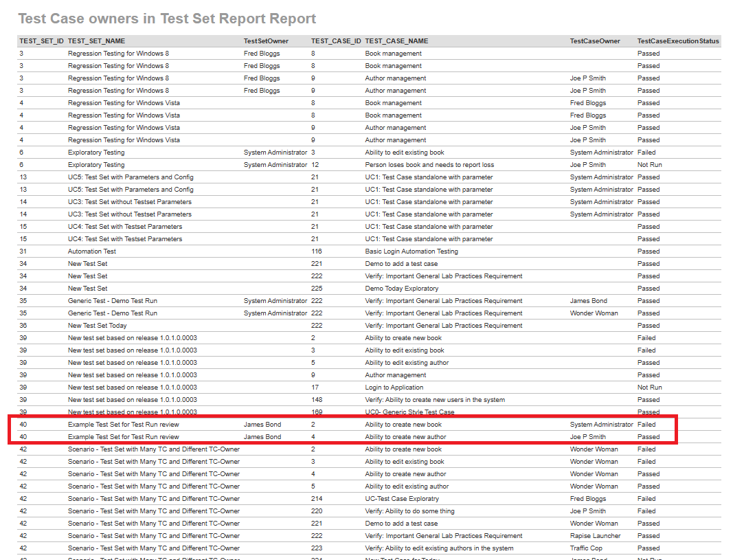
Task: Click Person loses book test case name
Action: (429, 165)
